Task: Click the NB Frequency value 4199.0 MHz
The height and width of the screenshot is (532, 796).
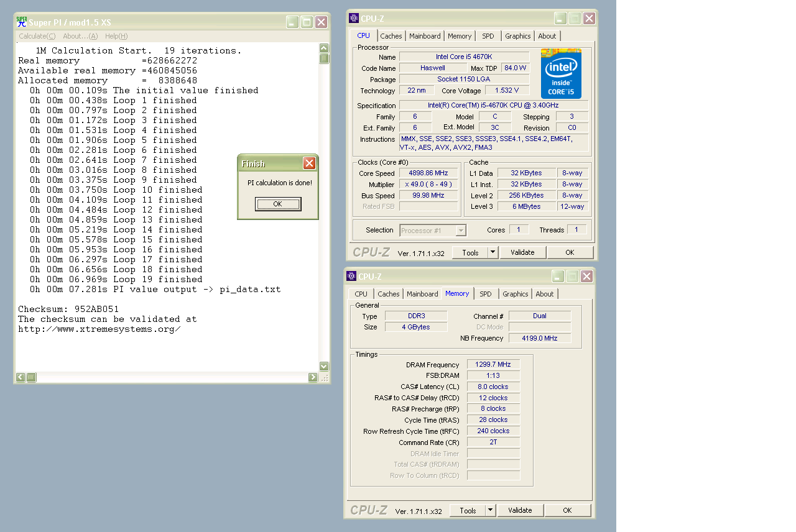Action: [540, 338]
